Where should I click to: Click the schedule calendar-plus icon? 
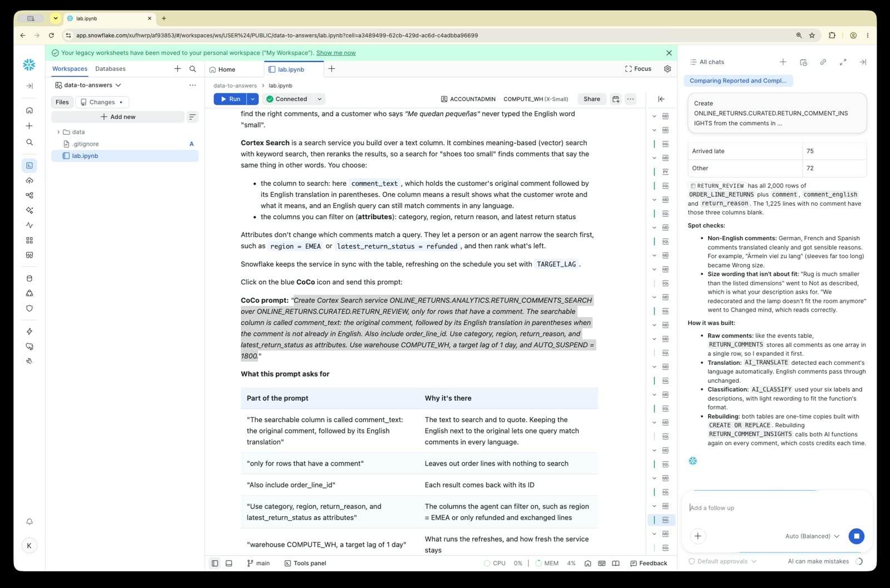click(616, 99)
